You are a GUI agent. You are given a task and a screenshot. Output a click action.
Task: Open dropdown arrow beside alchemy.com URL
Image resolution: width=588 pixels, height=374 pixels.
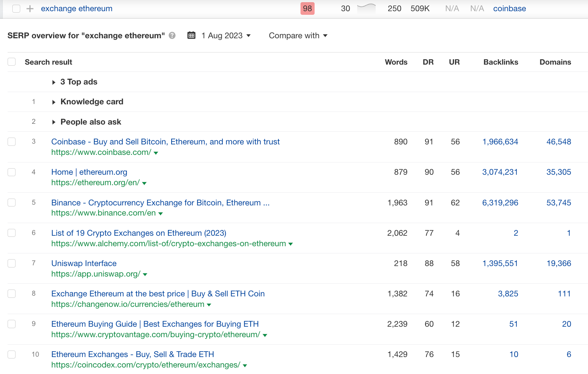point(291,244)
